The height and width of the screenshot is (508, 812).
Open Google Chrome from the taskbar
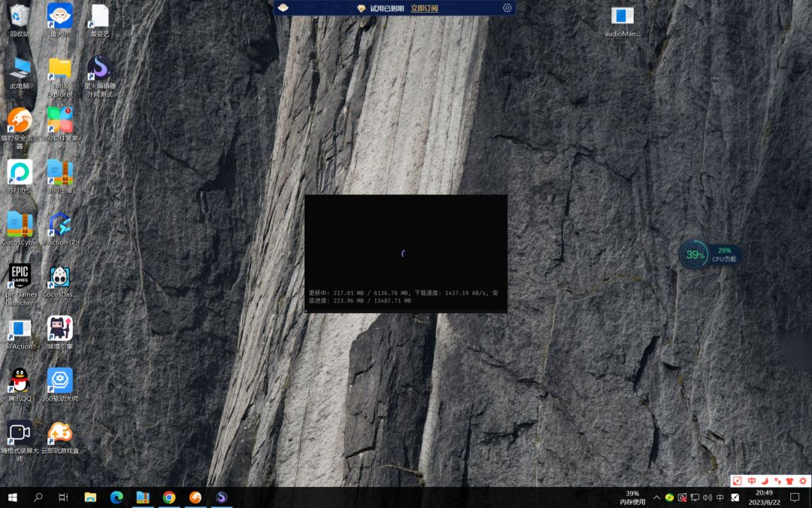(169, 497)
